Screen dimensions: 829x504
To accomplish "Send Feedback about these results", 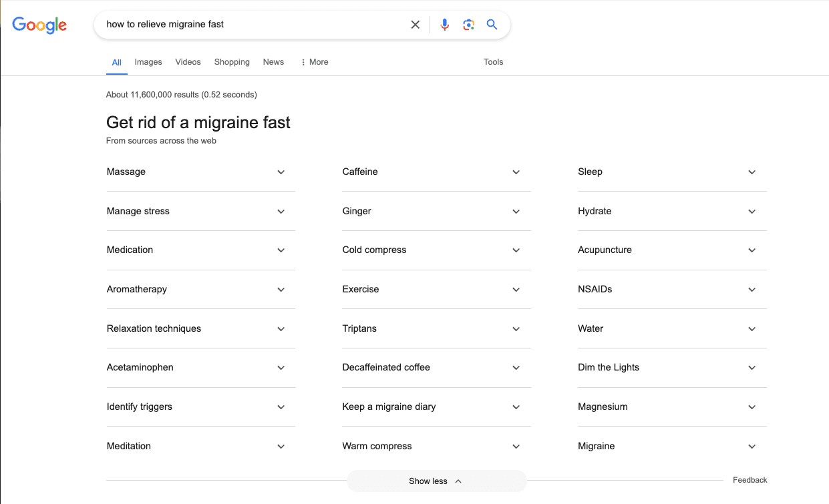I will click(750, 479).
